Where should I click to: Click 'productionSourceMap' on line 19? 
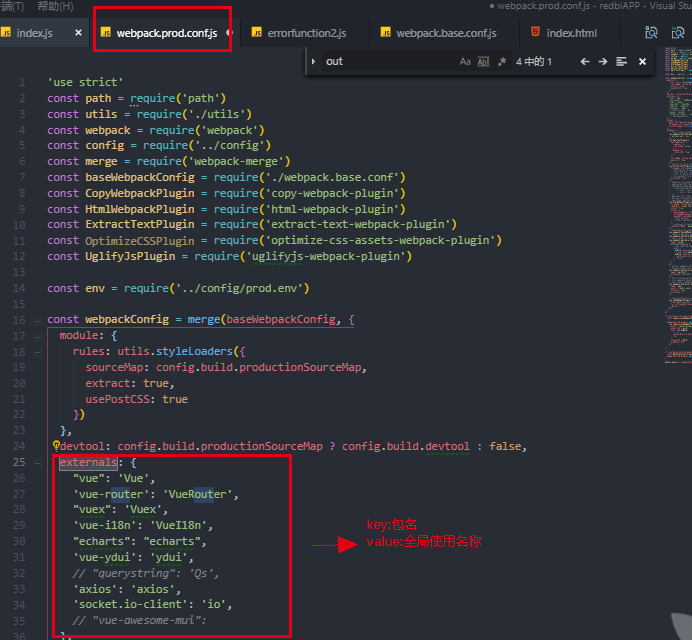tap(300, 367)
